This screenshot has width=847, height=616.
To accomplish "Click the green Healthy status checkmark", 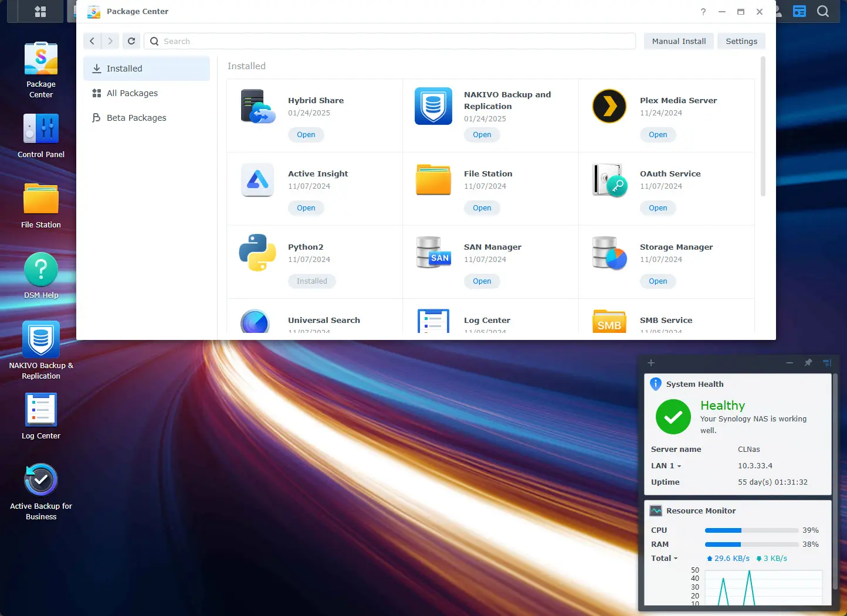I will click(x=673, y=417).
